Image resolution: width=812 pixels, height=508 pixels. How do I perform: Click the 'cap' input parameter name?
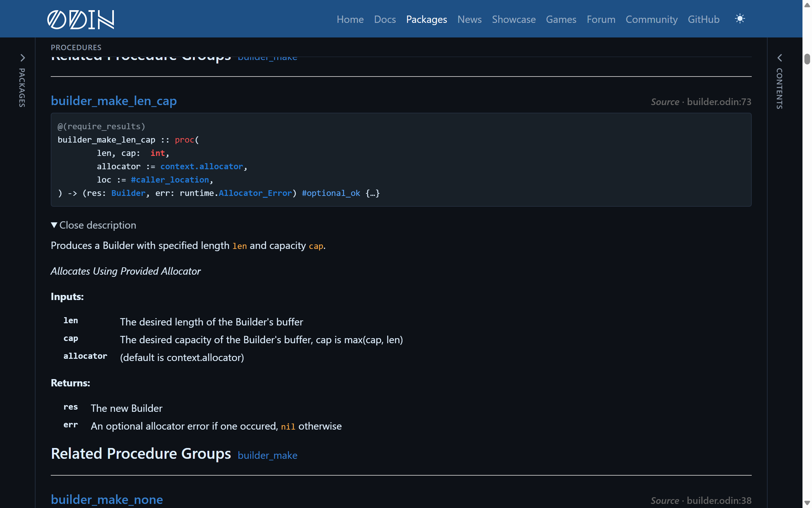71,338
